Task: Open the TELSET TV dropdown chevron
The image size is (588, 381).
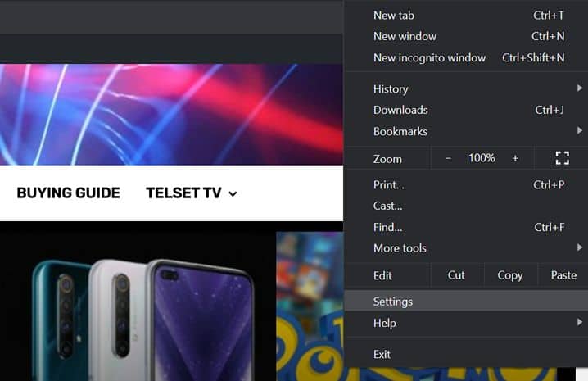Action: tap(233, 193)
